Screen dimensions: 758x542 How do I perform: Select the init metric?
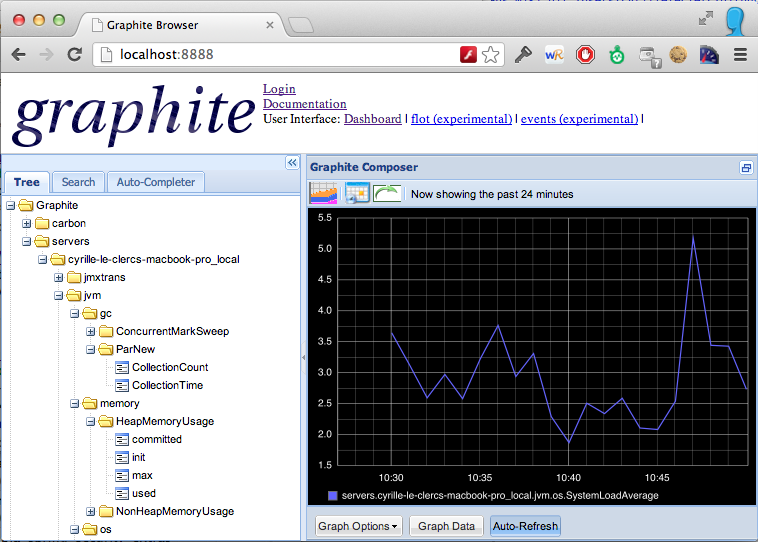(138, 457)
